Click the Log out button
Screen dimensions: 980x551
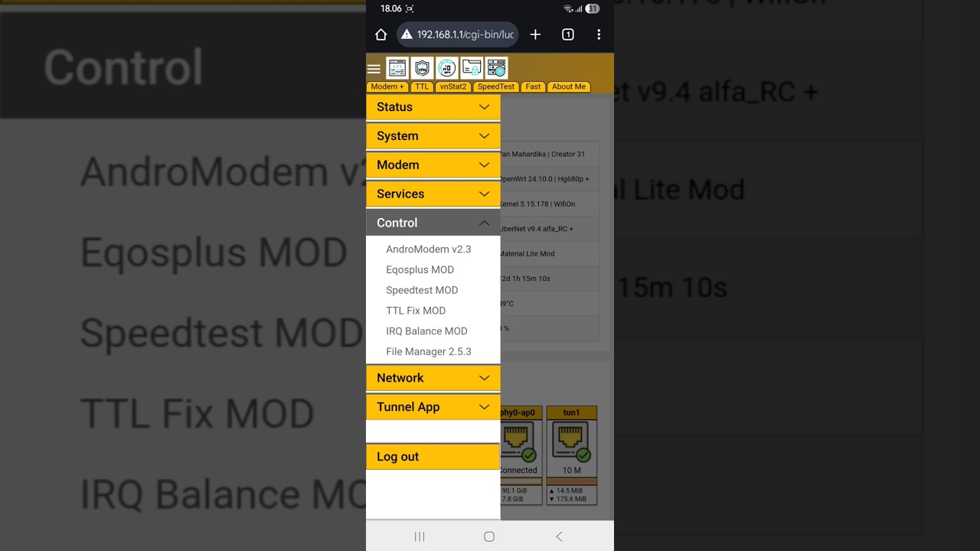click(433, 457)
